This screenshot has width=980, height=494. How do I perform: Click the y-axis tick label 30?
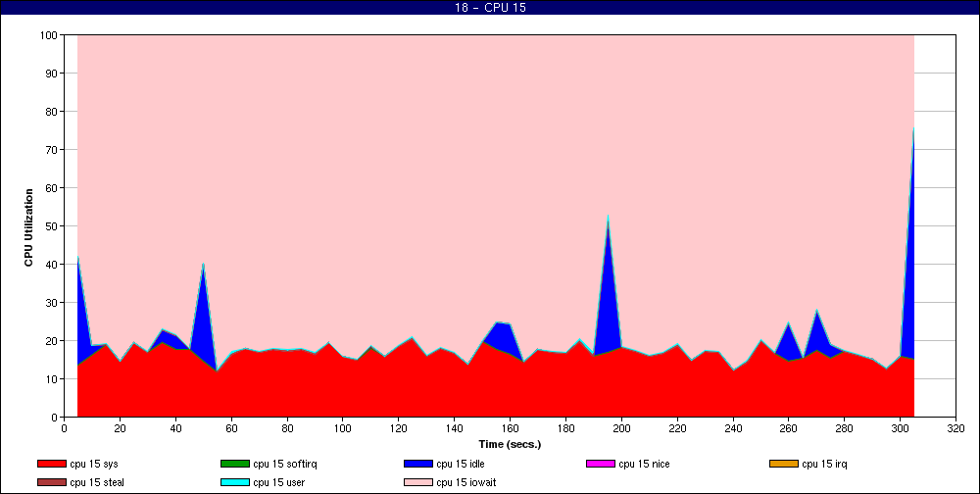pos(52,303)
